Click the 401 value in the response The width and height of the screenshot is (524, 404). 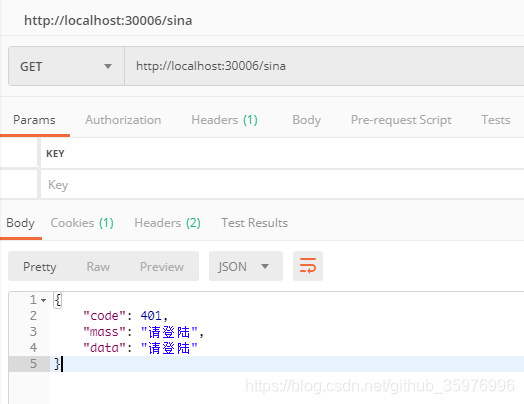point(151,316)
